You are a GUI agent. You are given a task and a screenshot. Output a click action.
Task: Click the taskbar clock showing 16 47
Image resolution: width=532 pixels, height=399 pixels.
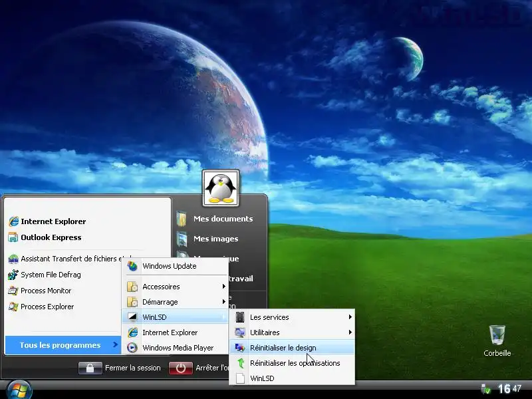coord(509,389)
